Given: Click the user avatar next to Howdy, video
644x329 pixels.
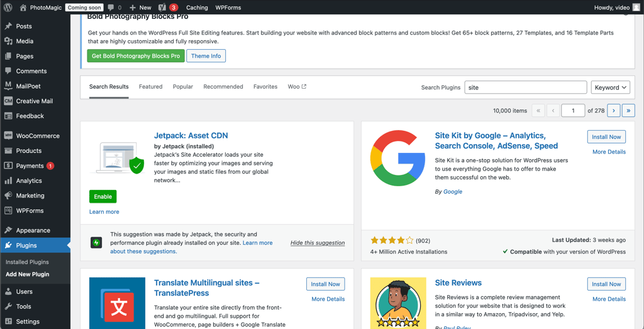Looking at the screenshot, I should click(x=636, y=8).
